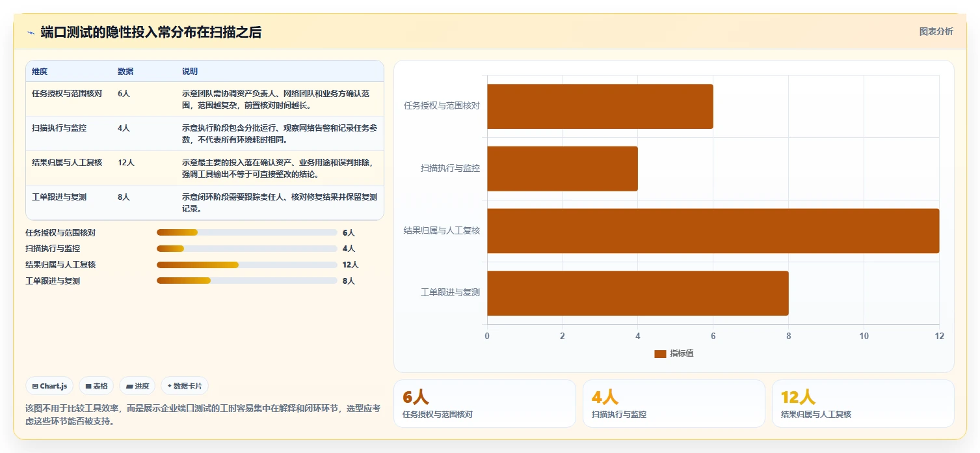Image resolution: width=980 pixels, height=453 pixels.
Task: Click the 扫描执行与监控 bar in the chart
Action: [563, 169]
